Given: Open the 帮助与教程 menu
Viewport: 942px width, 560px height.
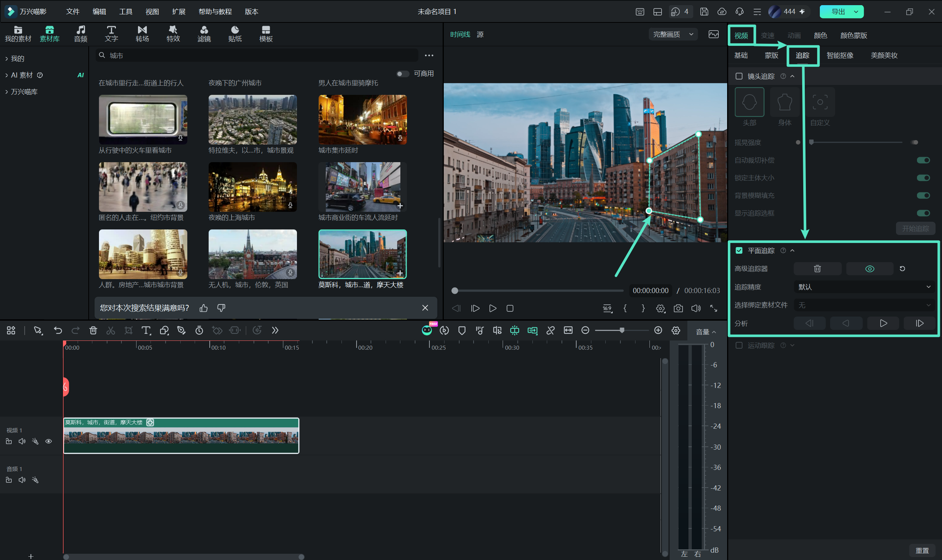Looking at the screenshot, I should click(x=215, y=12).
